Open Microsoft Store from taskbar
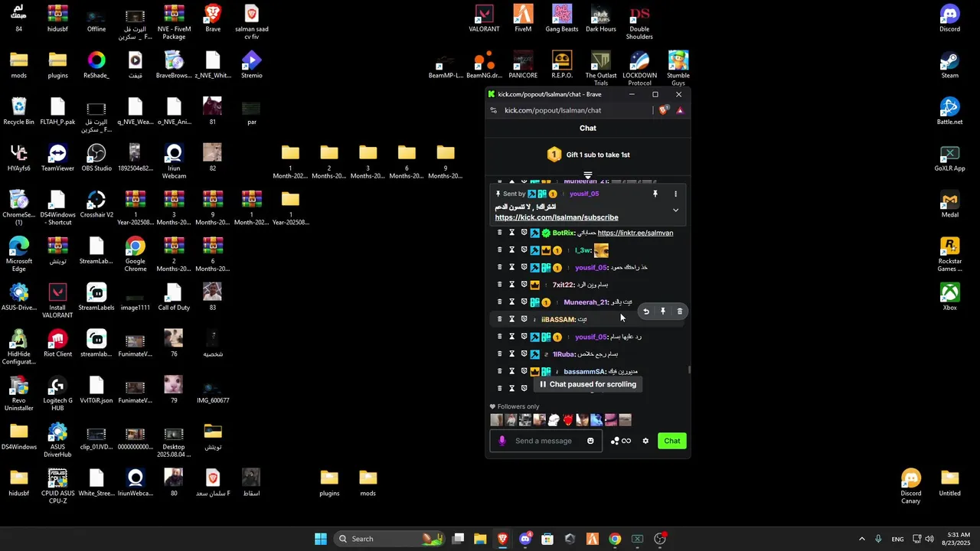This screenshot has width=980, height=551. (547, 539)
